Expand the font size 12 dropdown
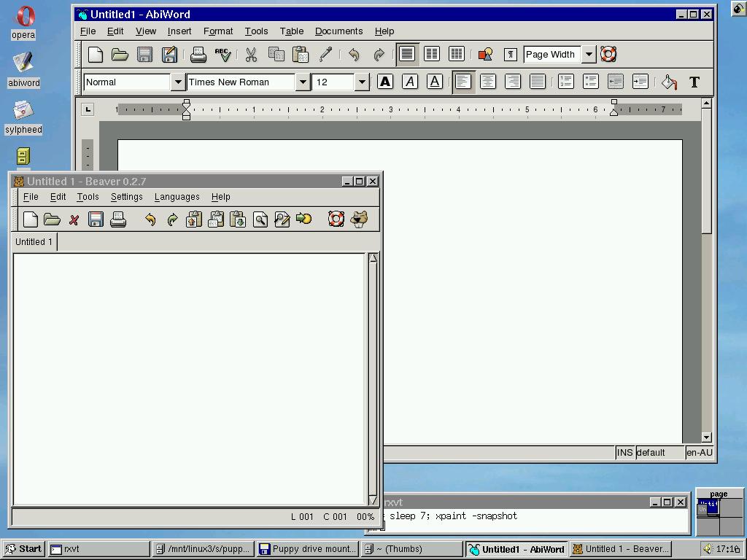This screenshot has height=560, width=747. click(x=362, y=82)
